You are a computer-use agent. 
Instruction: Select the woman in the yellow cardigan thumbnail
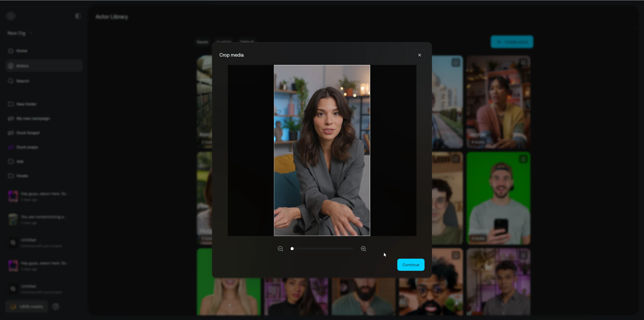pyautogui.click(x=498, y=102)
